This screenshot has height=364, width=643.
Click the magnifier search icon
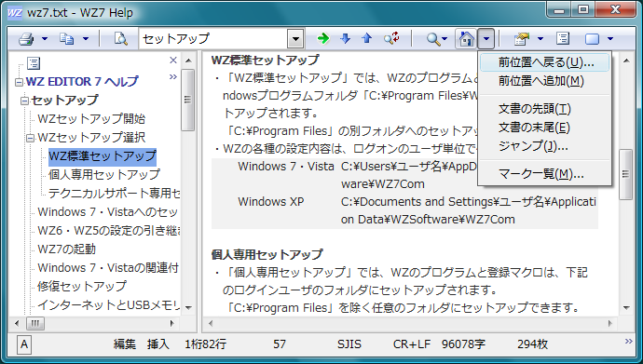[433, 39]
